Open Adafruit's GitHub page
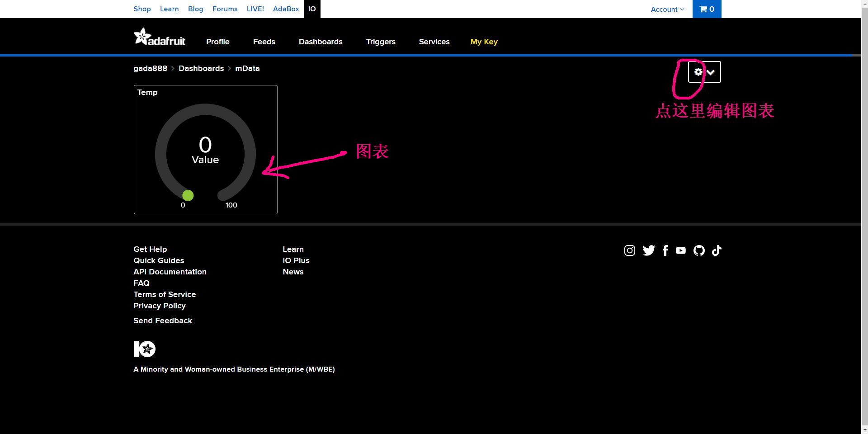The image size is (868, 434). click(699, 250)
